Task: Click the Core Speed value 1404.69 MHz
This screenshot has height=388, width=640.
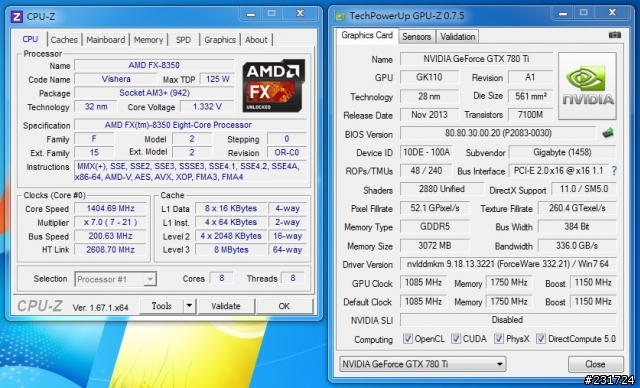Action: tap(110, 208)
